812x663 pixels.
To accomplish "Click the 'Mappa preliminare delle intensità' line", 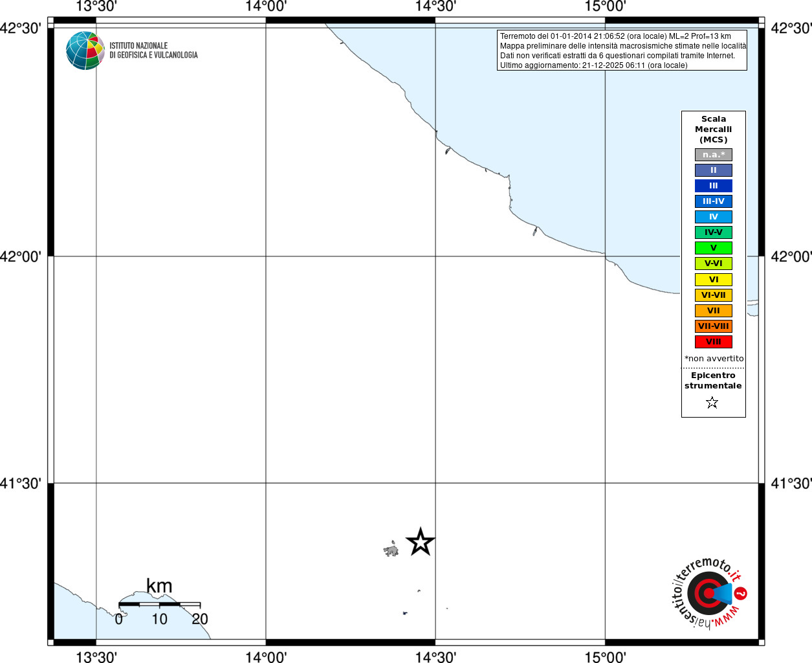I will [x=623, y=46].
